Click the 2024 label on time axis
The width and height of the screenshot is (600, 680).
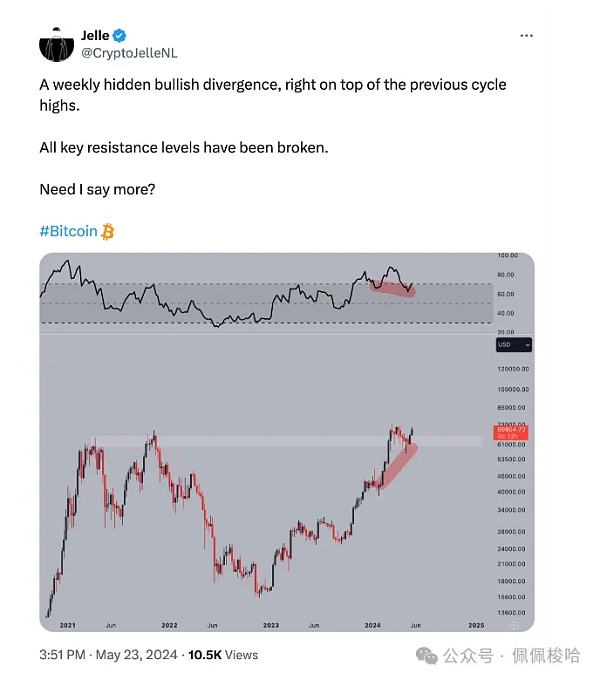[x=373, y=625]
